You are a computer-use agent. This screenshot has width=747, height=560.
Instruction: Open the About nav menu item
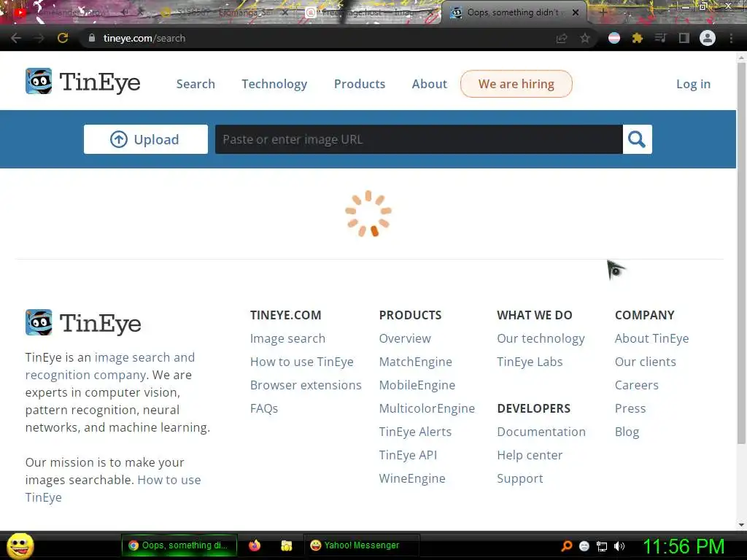coord(430,84)
